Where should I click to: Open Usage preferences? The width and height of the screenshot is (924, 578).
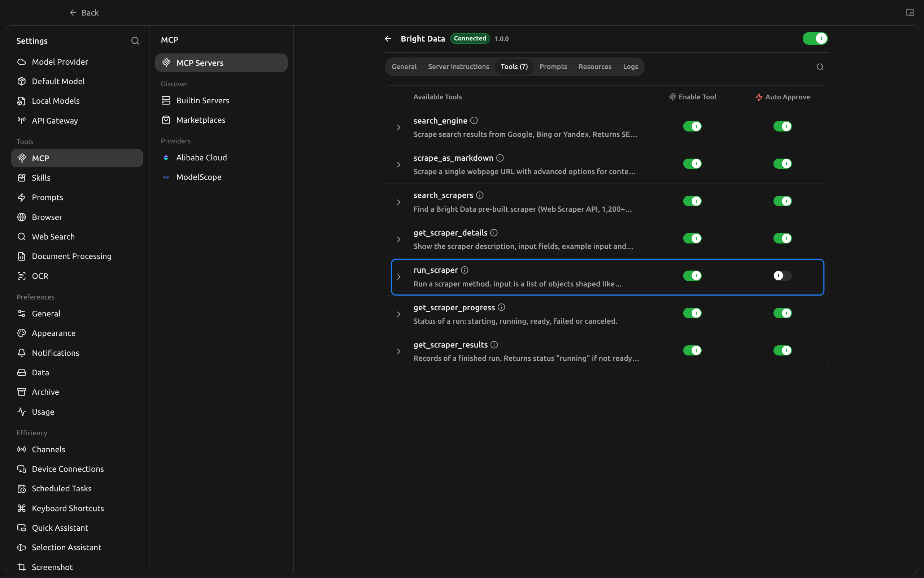pyautogui.click(x=77, y=412)
